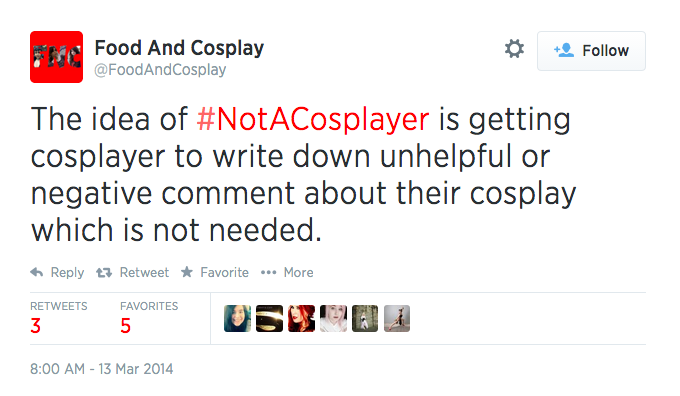This screenshot has width=680, height=396.
Task: Open the pale pink-haired avatar
Action: (333, 318)
